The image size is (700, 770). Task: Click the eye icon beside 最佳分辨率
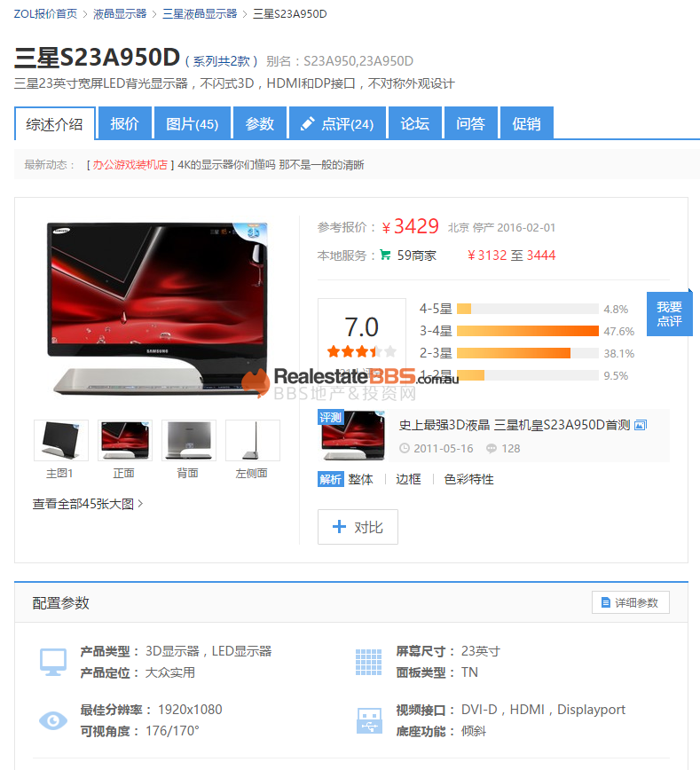click(53, 720)
